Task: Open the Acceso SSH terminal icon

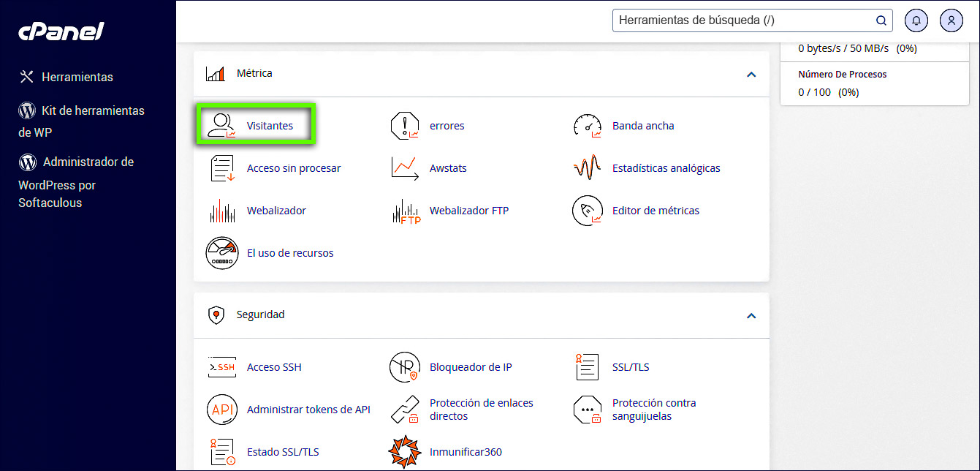Action: [x=222, y=367]
